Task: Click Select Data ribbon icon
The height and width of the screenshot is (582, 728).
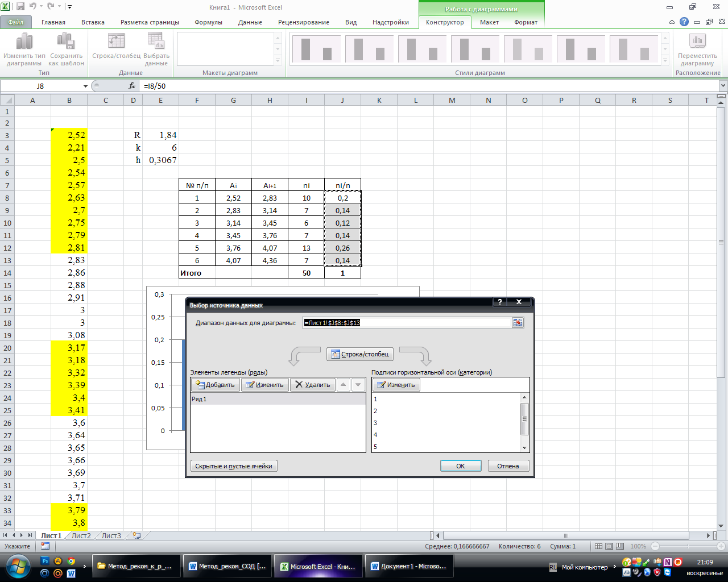Action: coord(156,41)
